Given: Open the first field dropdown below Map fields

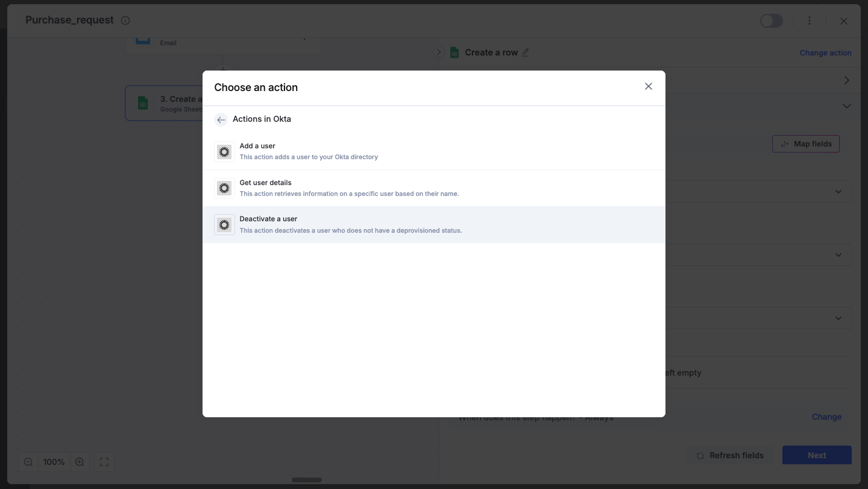Looking at the screenshot, I should click(838, 192).
